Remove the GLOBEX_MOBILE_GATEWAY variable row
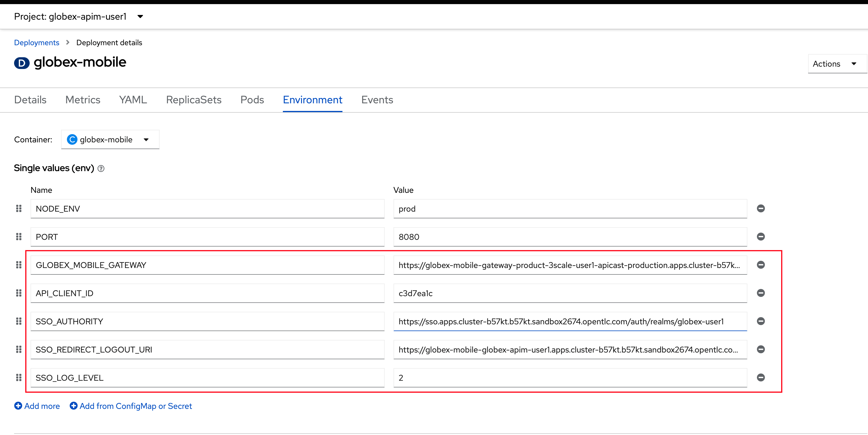Viewport: 868px width, 435px height. coord(761,265)
